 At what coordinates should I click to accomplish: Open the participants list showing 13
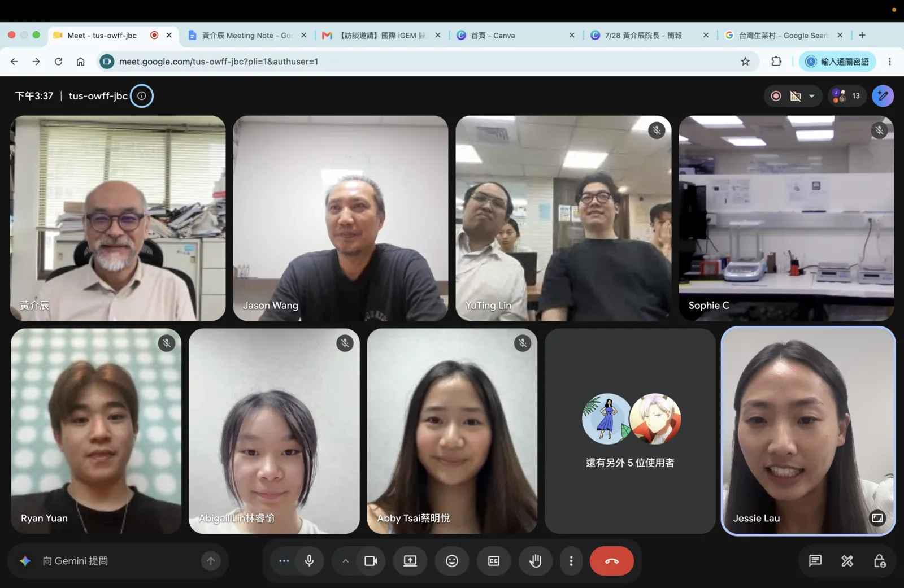(847, 96)
